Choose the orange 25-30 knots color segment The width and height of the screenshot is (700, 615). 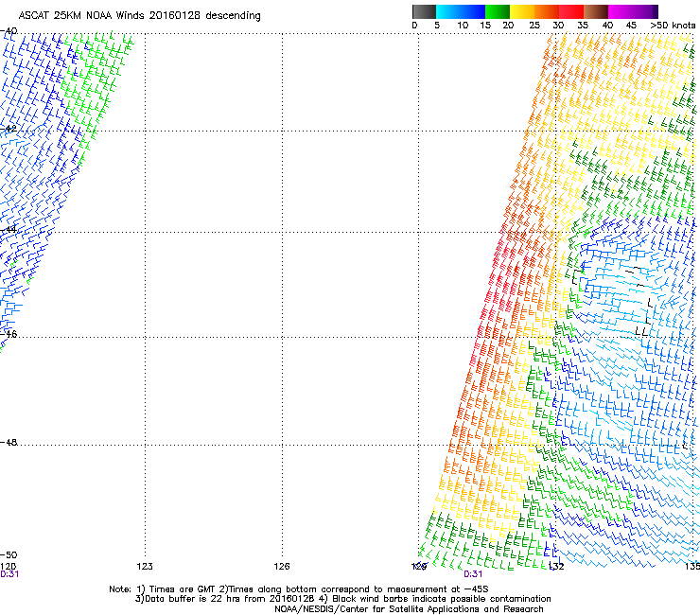[x=547, y=11]
